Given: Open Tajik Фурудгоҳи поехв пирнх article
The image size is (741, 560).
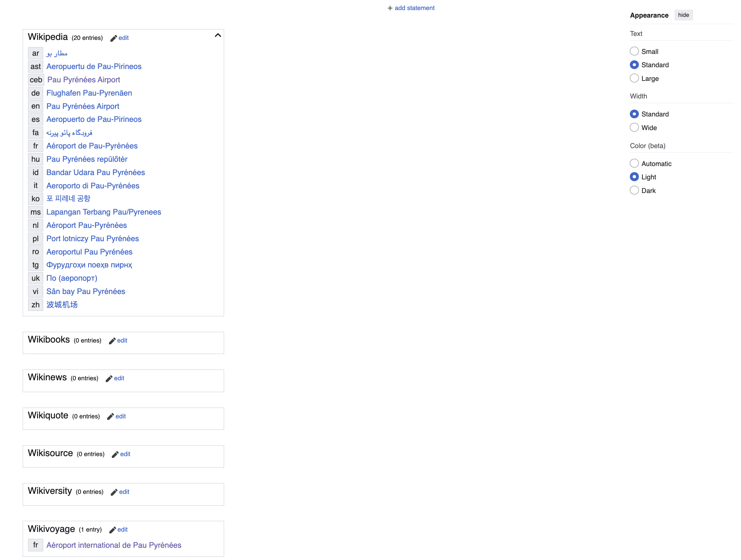Looking at the screenshot, I should (x=89, y=265).
